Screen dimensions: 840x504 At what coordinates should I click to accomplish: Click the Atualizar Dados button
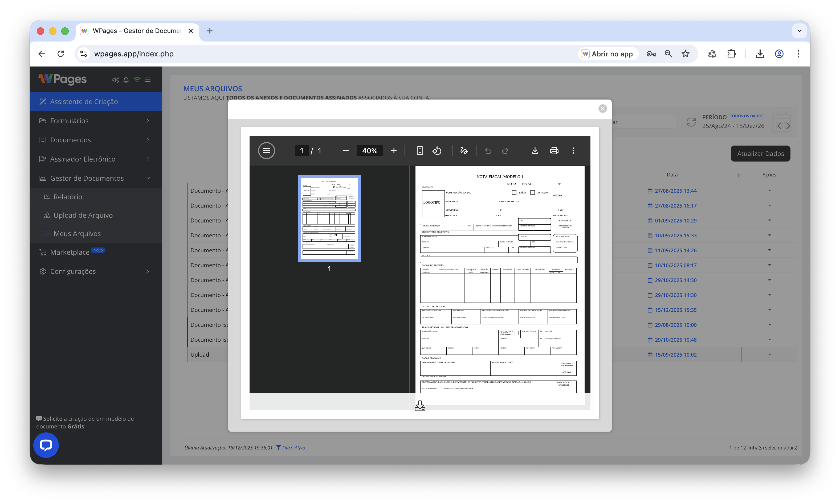coord(760,154)
